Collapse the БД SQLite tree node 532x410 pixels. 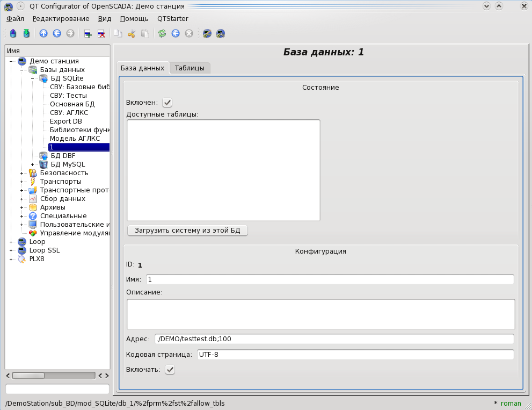[32, 78]
